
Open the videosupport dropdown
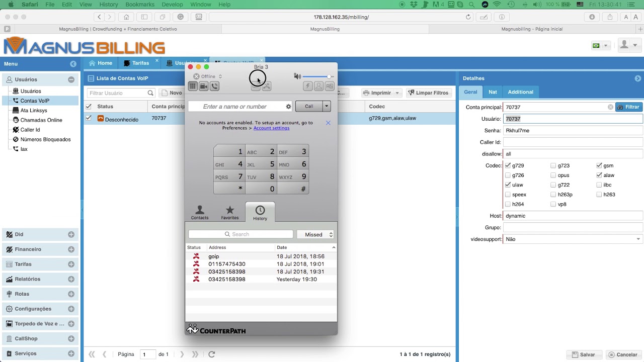(638, 239)
